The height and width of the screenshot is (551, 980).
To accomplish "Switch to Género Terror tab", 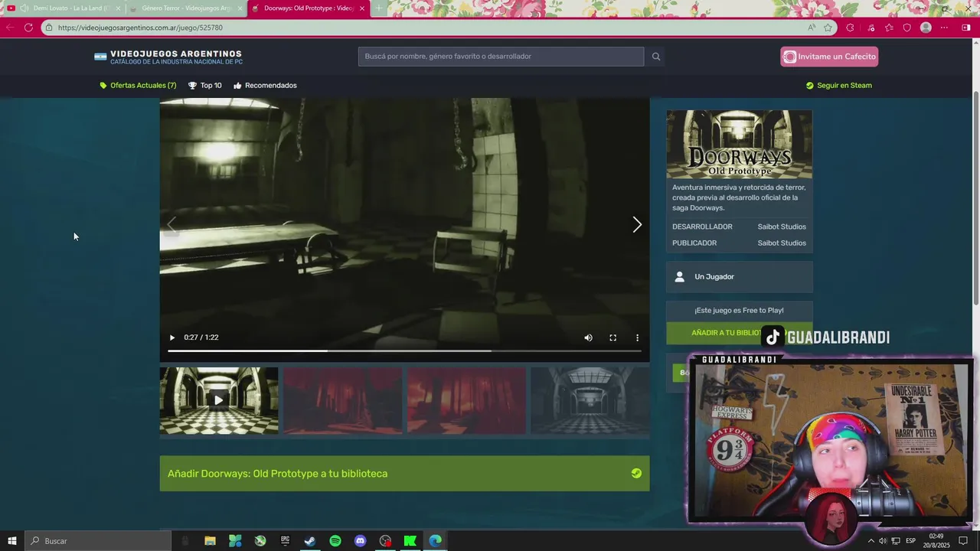I will click(187, 8).
